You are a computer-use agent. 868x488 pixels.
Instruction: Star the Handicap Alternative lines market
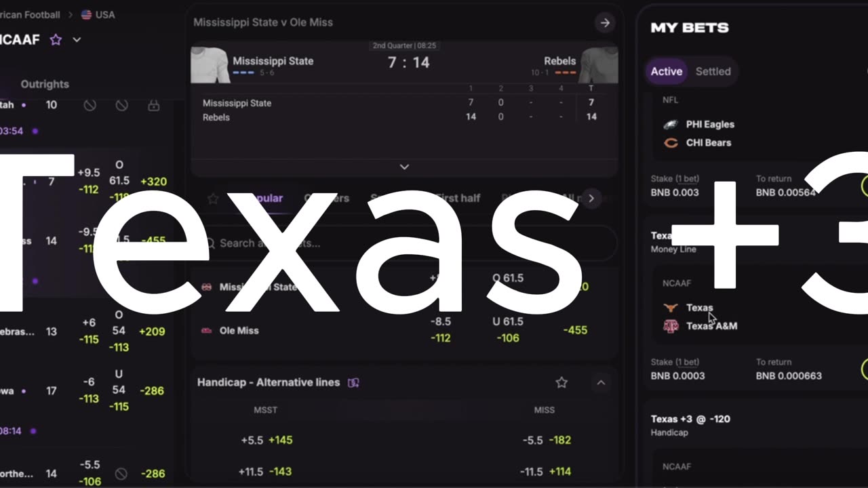(x=561, y=382)
